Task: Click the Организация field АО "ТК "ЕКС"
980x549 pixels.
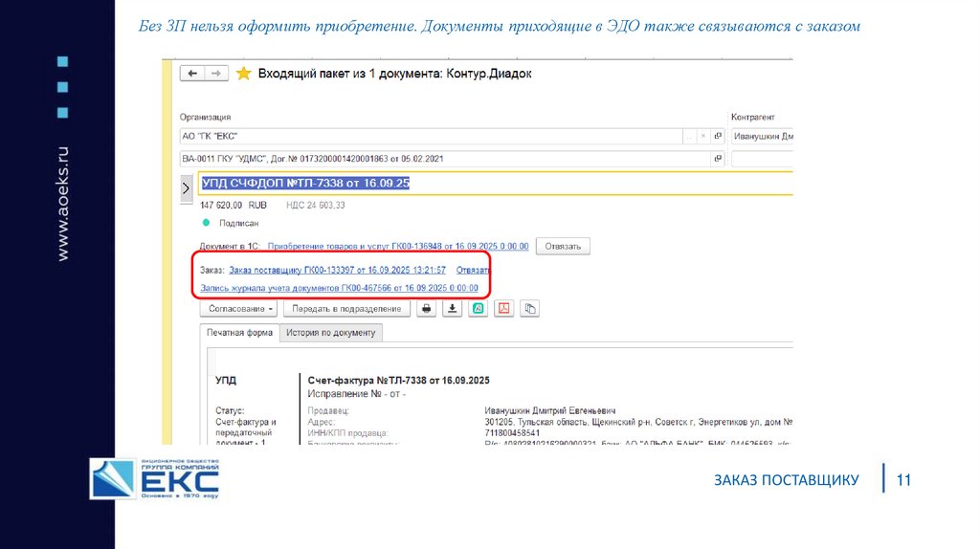Action: point(431,136)
